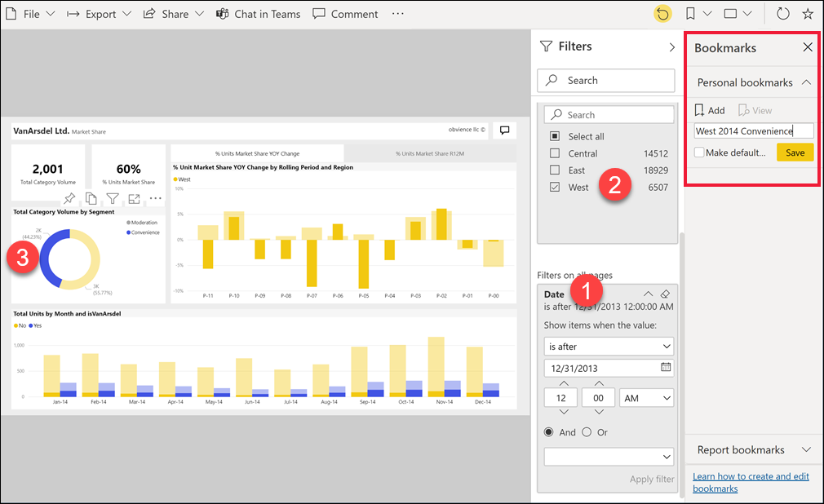This screenshot has height=504, width=824.
Task: Switch to % Units Market Share YOY Change tab
Action: coord(257,153)
